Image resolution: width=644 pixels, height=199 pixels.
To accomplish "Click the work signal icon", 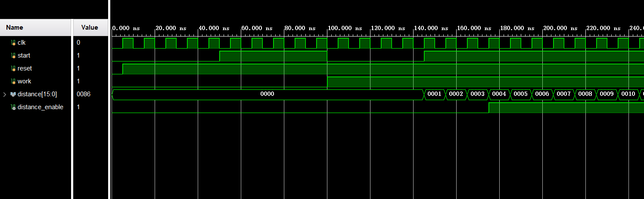I will click(13, 81).
